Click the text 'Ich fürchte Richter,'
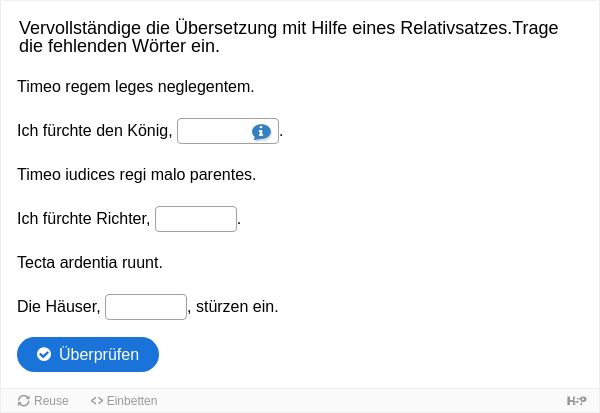 tap(84, 219)
